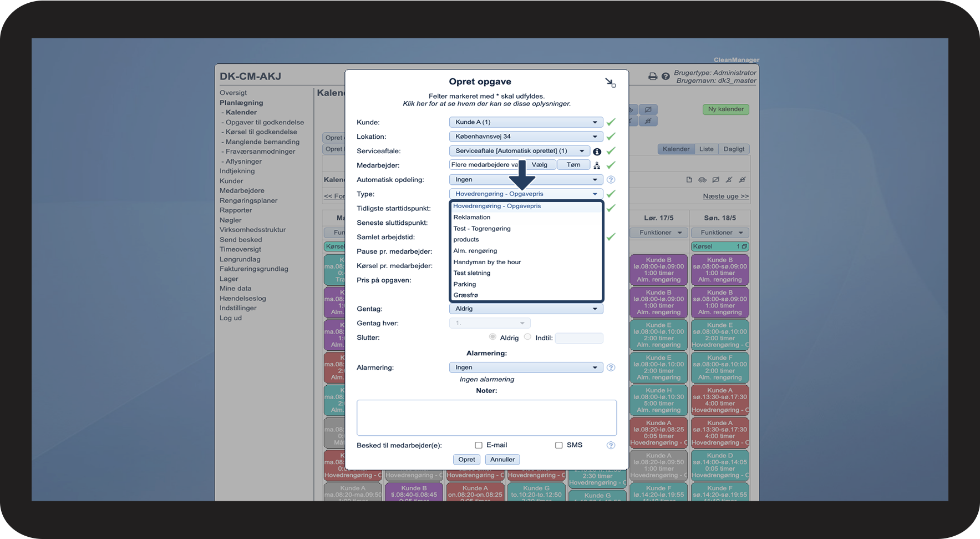Open the Alarmering dropdown set to Ingen
980x539 pixels.
tap(526, 367)
